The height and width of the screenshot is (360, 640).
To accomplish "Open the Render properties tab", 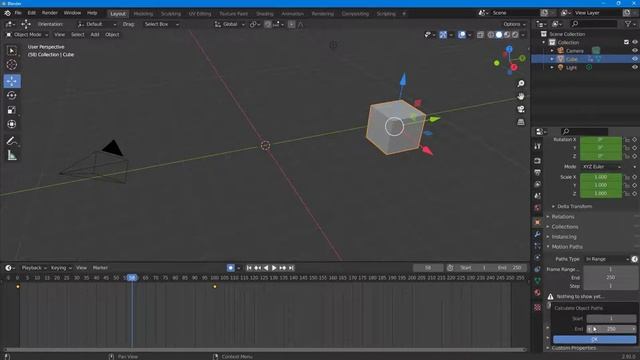I will 538,161.
